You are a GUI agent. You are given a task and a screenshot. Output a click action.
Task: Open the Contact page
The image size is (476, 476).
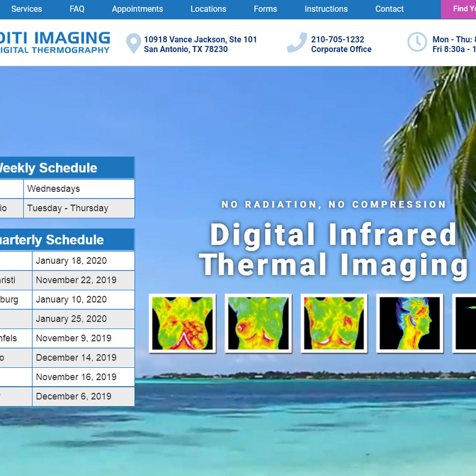pos(389,9)
